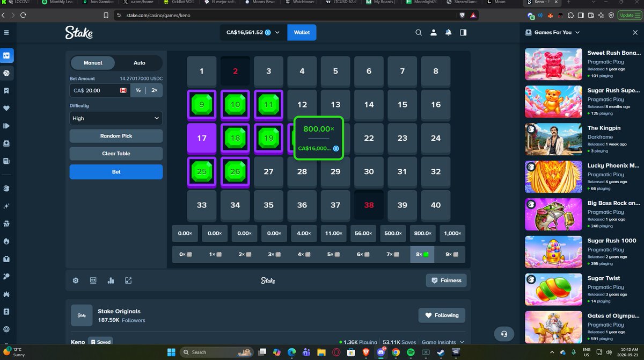Open the Difficulty dropdown set to High
The height and width of the screenshot is (360, 644).
[116, 118]
